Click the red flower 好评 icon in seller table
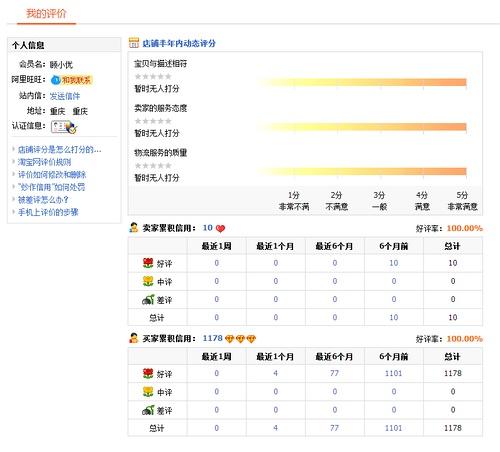 148,263
